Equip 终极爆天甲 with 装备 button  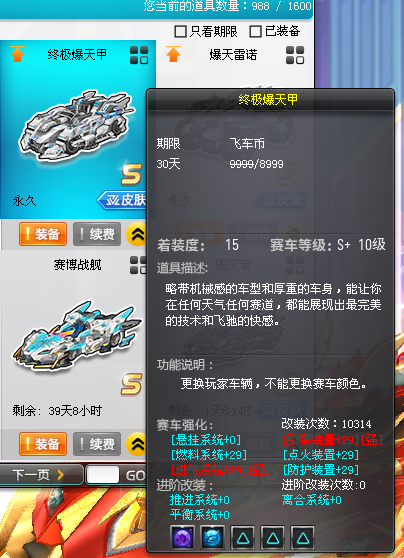coord(43,234)
